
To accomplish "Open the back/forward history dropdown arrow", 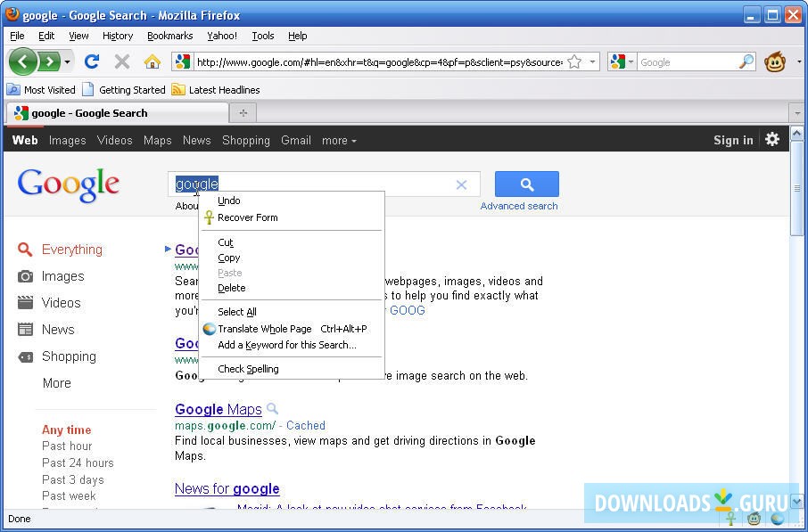I will point(67,62).
